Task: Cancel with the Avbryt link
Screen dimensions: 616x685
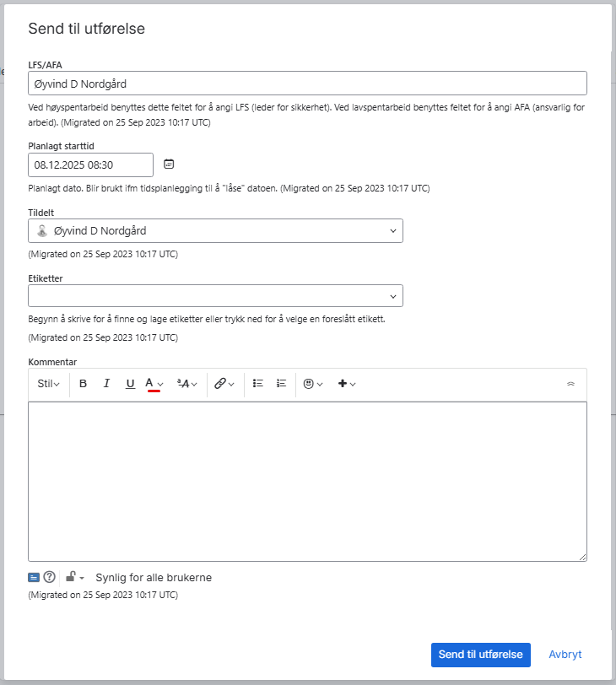Action: pyautogui.click(x=565, y=655)
